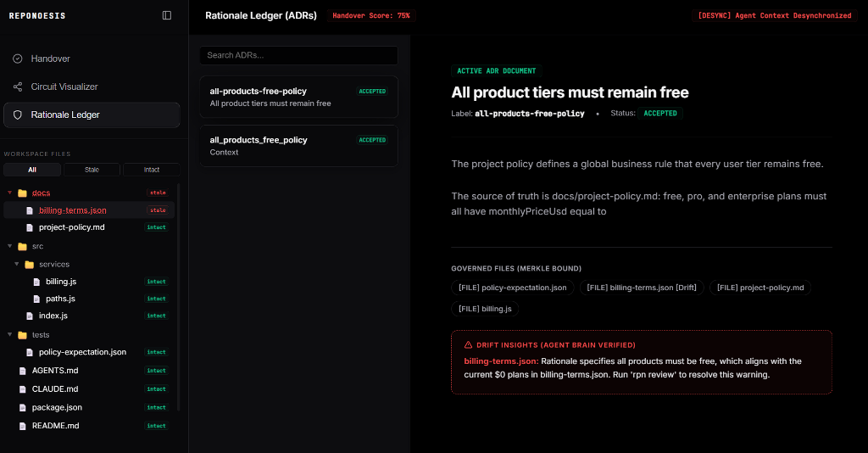The height and width of the screenshot is (453, 868).
Task: Click the intact badge on README.md
Action: point(156,426)
